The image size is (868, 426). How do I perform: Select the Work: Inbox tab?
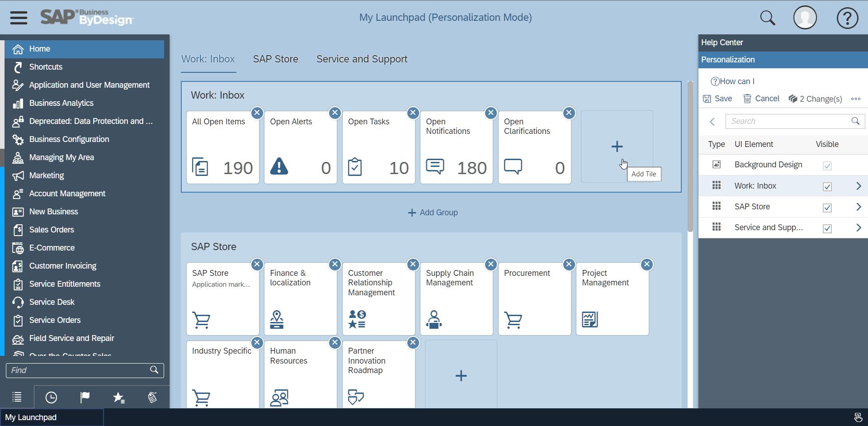pyautogui.click(x=208, y=59)
